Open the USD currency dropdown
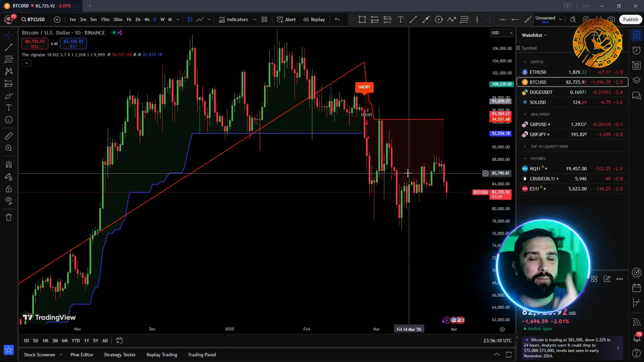644x362 pixels. point(502,33)
